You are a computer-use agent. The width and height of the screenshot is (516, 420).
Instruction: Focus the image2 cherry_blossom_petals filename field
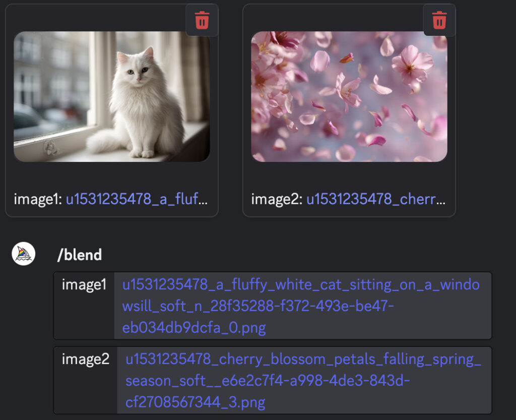(x=304, y=380)
